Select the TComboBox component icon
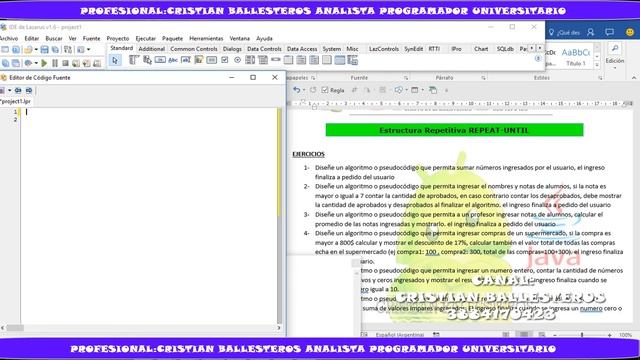Viewport: 640px width, 360px height. pos(263,60)
